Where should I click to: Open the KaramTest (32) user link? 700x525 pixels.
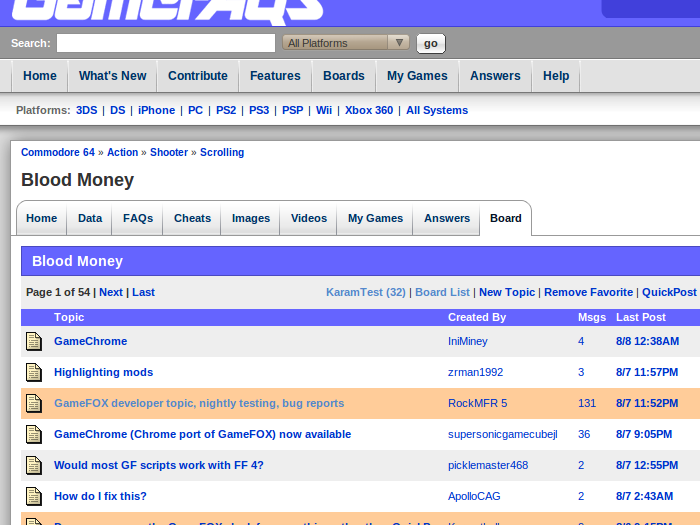(x=366, y=292)
